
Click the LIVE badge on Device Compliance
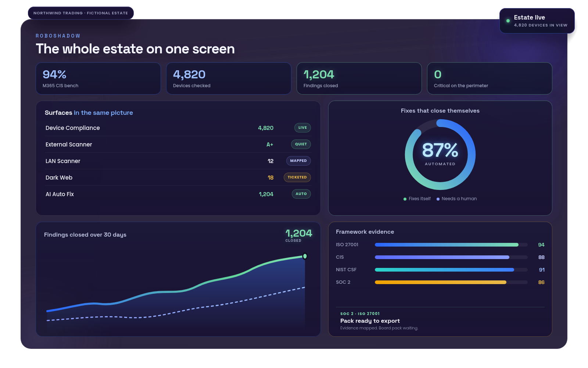[x=302, y=128]
